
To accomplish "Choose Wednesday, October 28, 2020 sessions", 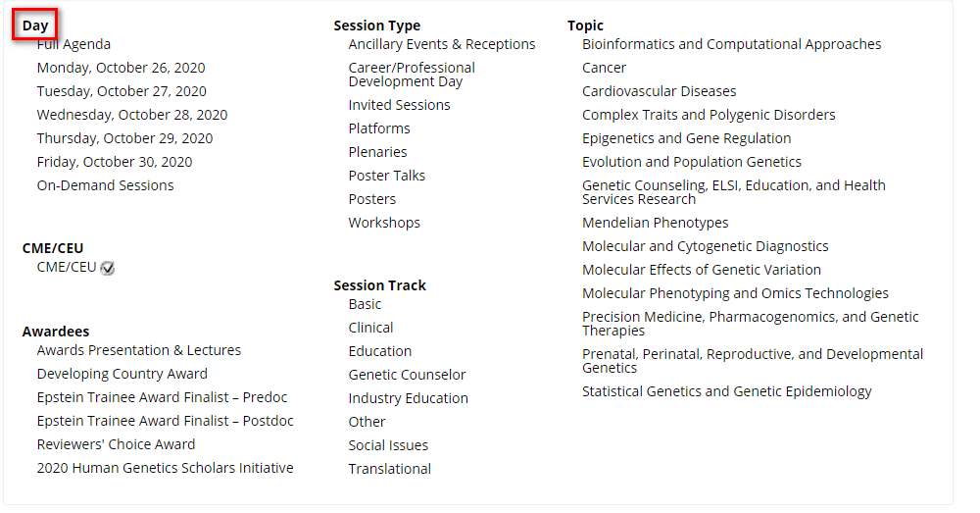I will pyautogui.click(x=131, y=115).
